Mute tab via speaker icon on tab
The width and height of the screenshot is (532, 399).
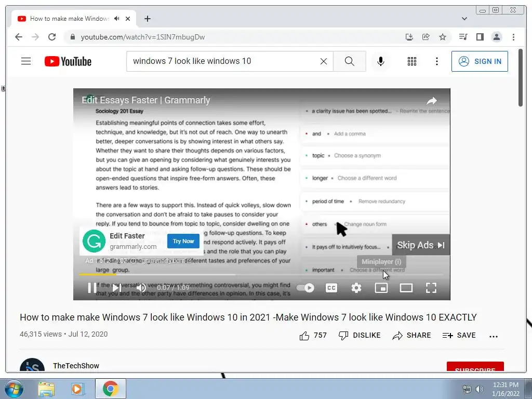(117, 19)
